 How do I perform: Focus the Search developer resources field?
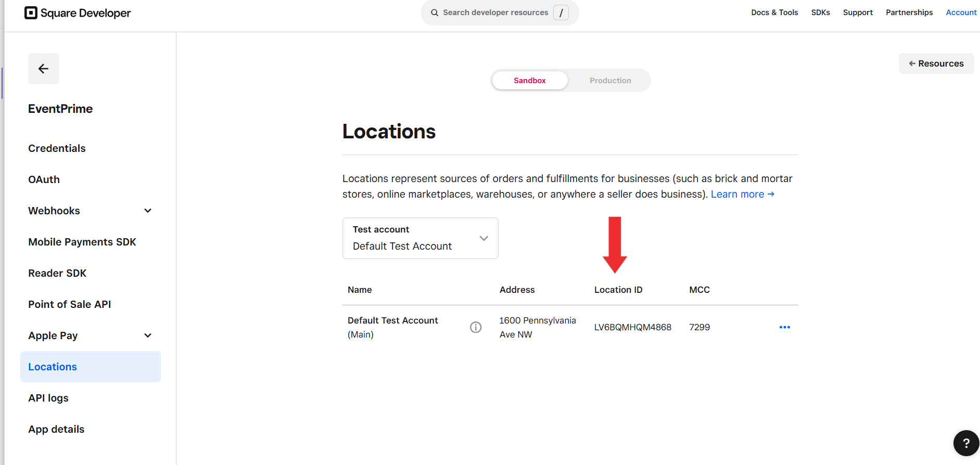[495, 12]
